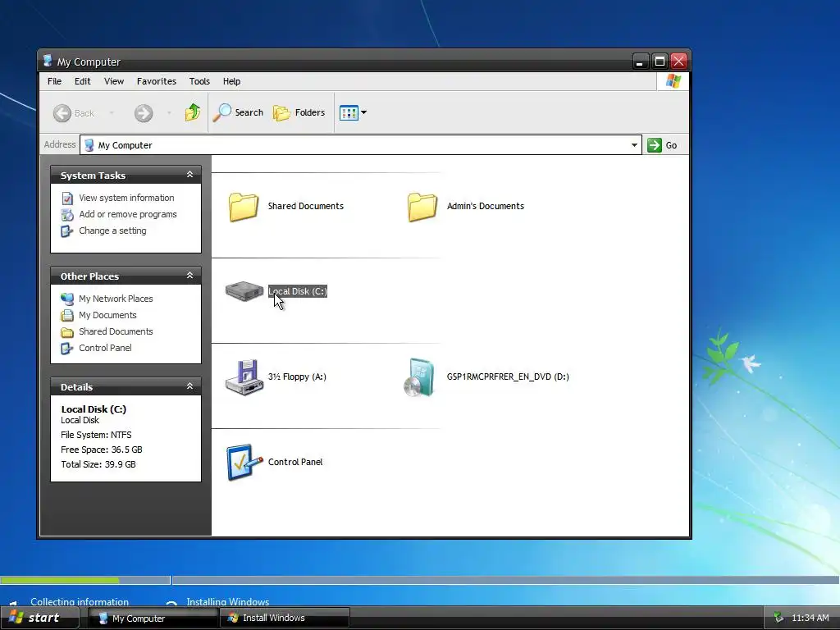840x630 pixels.
Task: Click the My Network Places icon
Action: pos(67,299)
